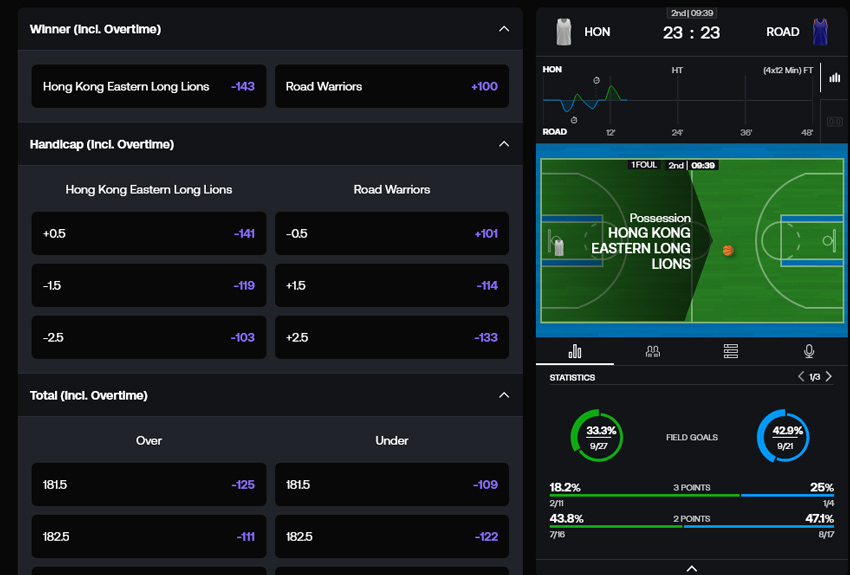The height and width of the screenshot is (575, 850).
Task: Pick Over 182.5 at -111
Action: [x=149, y=537]
